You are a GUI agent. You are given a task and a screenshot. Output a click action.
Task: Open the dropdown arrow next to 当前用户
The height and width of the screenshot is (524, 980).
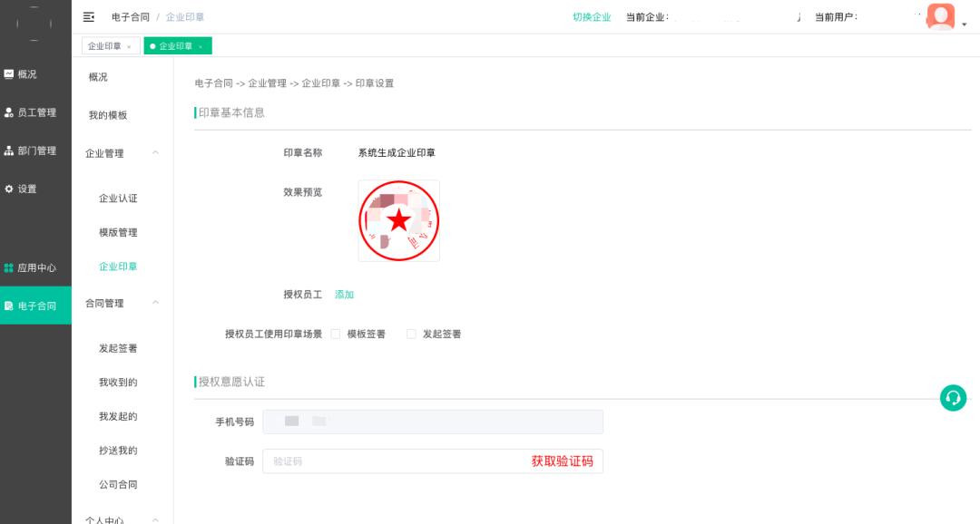point(965,22)
